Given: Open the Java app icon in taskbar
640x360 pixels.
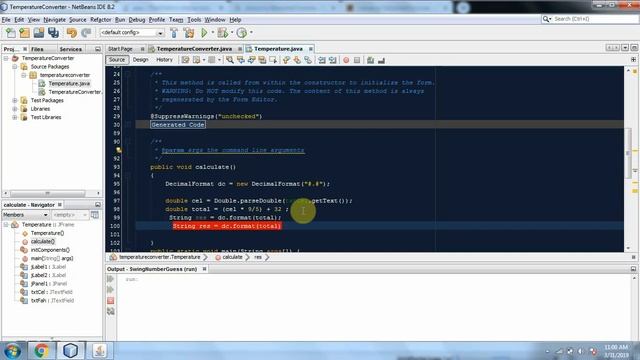Looking at the screenshot, I should click(99, 351).
